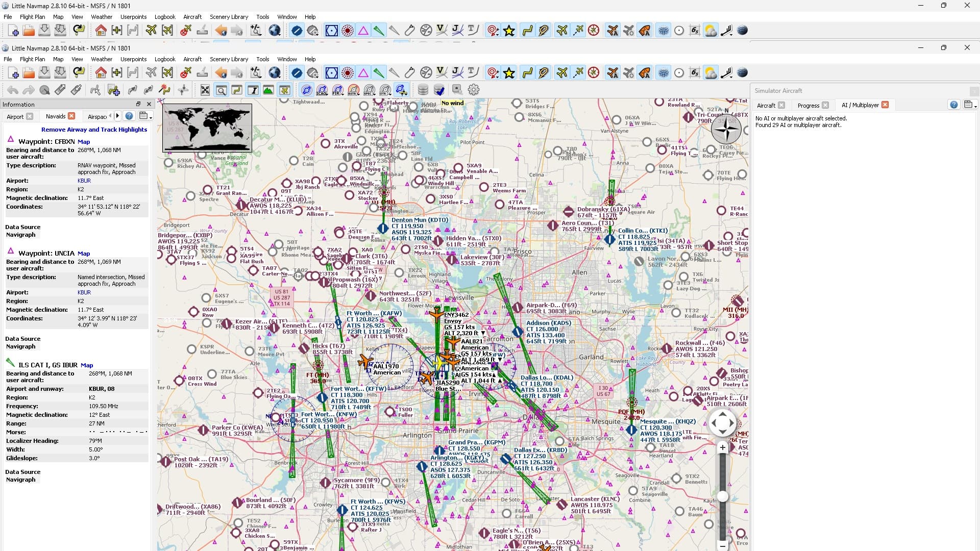Click the map zoom slider handle
The image size is (980, 551).
pos(722,496)
